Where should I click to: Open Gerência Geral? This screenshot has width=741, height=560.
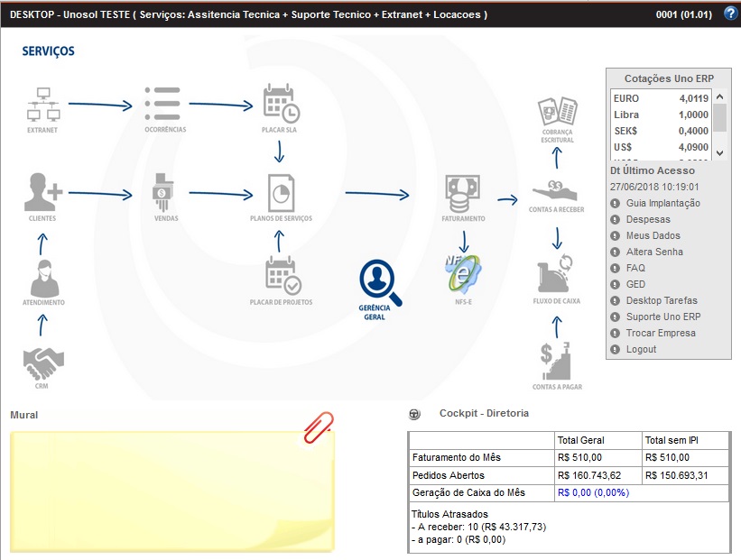[376, 282]
